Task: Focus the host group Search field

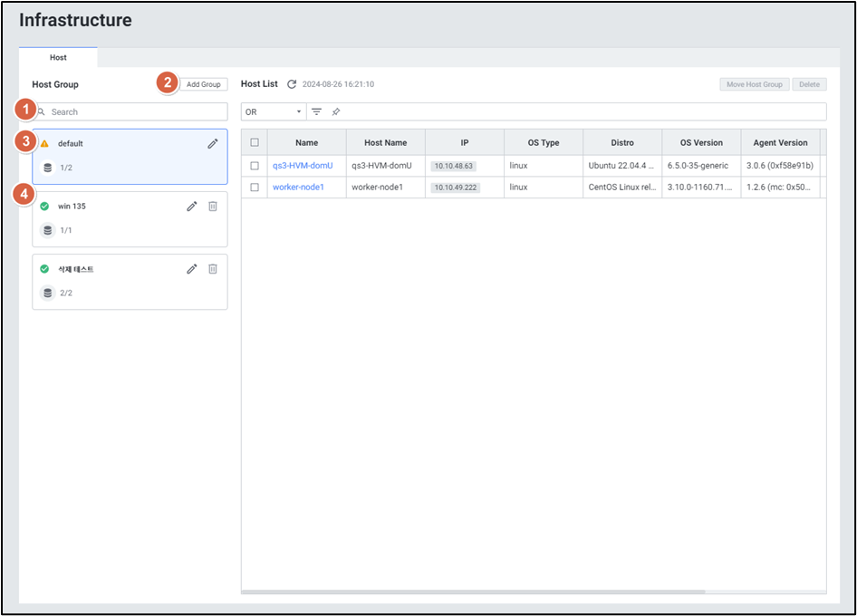Action: pyautogui.click(x=136, y=111)
